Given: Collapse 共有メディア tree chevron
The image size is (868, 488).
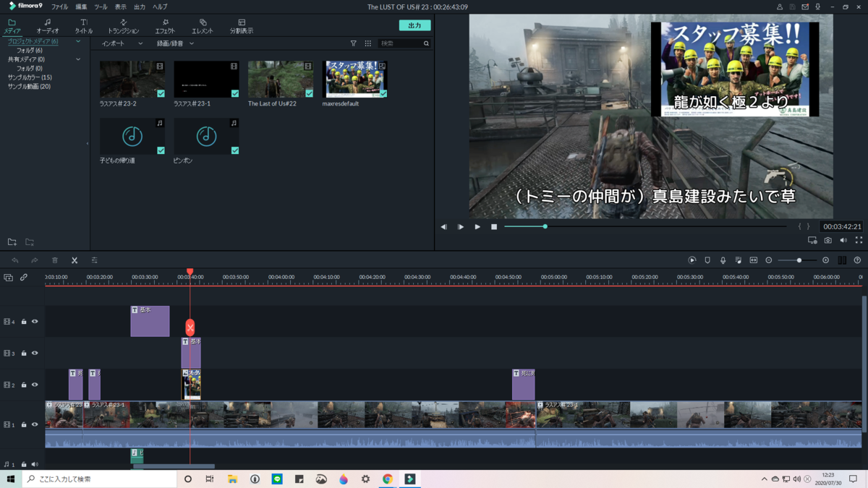Looking at the screenshot, I should point(78,59).
